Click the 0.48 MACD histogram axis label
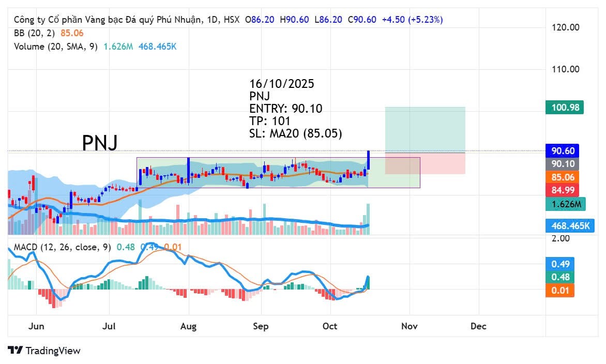The height and width of the screenshot is (364, 606). (560, 277)
